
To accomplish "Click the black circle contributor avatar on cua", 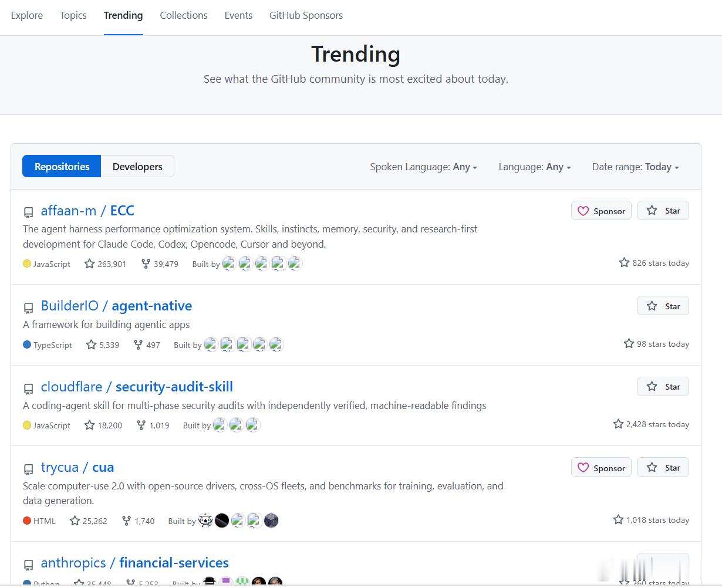I will click(x=222, y=521).
